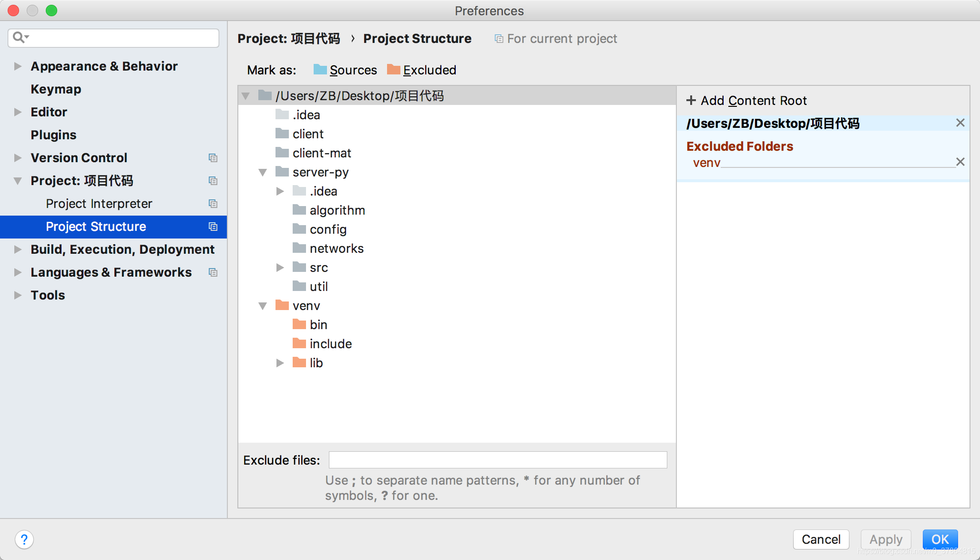This screenshot has width=980, height=560.
Task: Remove the content root using its X icon
Action: tap(960, 123)
